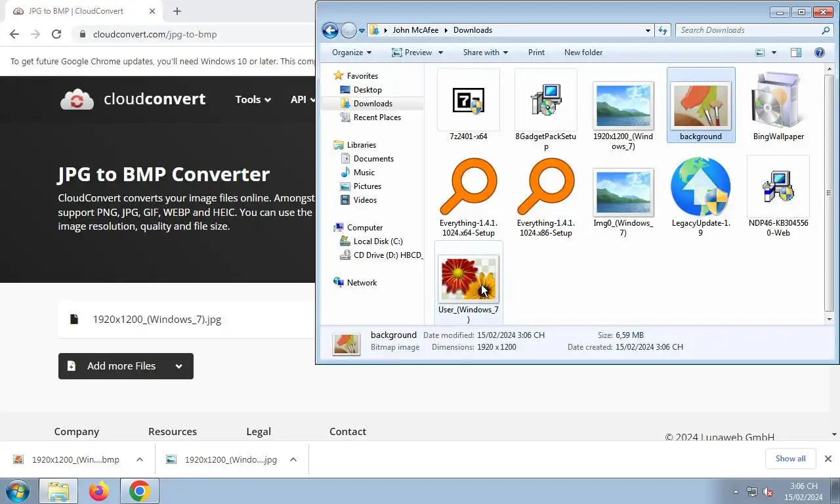The image size is (840, 504).
Task: Select the BingWallpaper installer icon
Action: coord(778,102)
